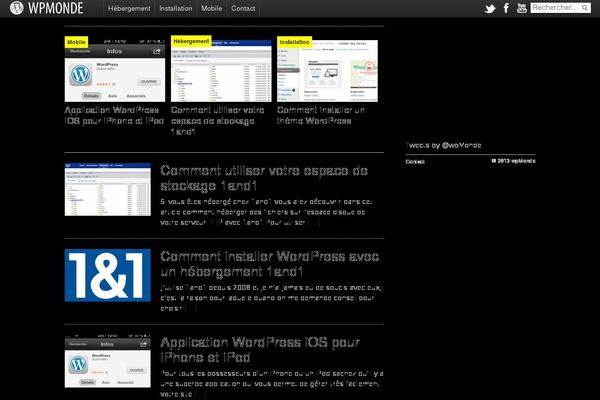Viewport: 600px width, 400px height.
Task: Open the Twitter icon link
Action: tap(490, 8)
